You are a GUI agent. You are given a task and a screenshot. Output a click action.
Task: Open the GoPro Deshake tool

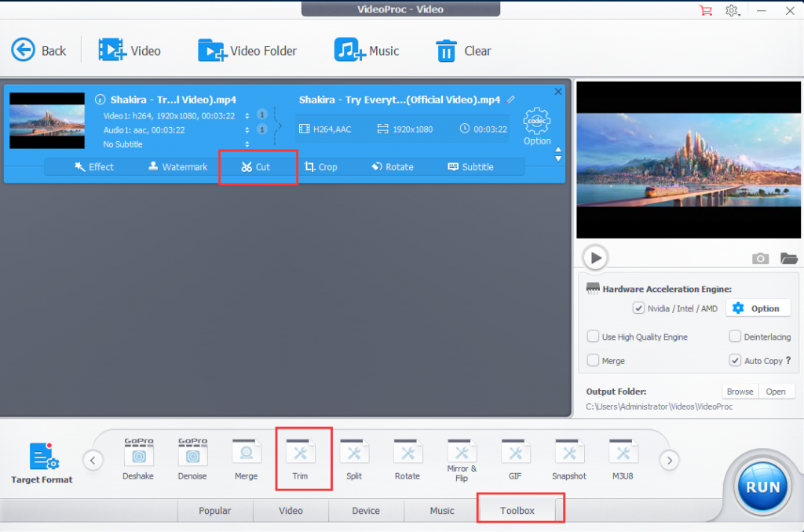click(138, 457)
